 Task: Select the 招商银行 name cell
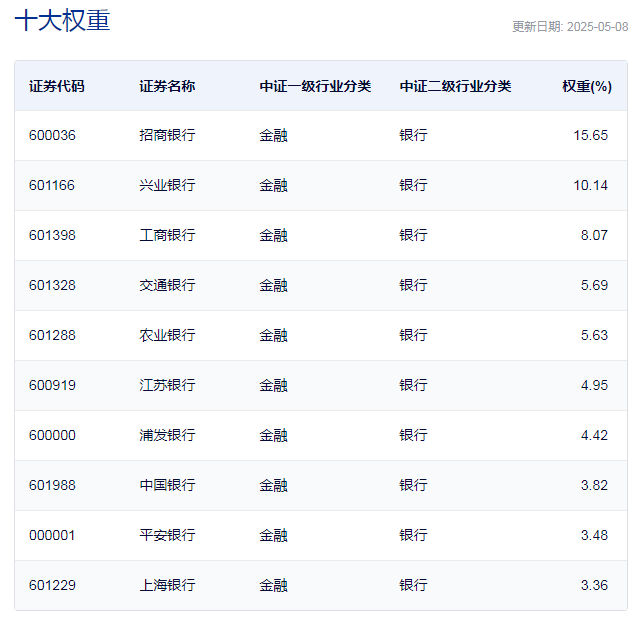tap(167, 135)
